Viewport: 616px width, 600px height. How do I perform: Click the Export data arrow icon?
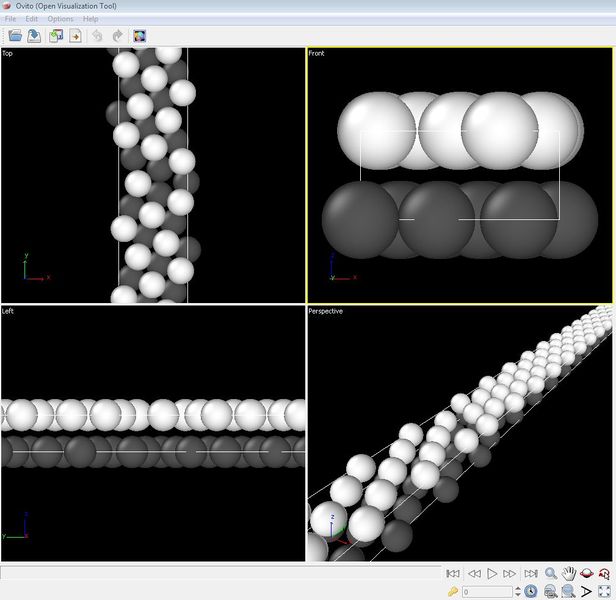coord(75,36)
